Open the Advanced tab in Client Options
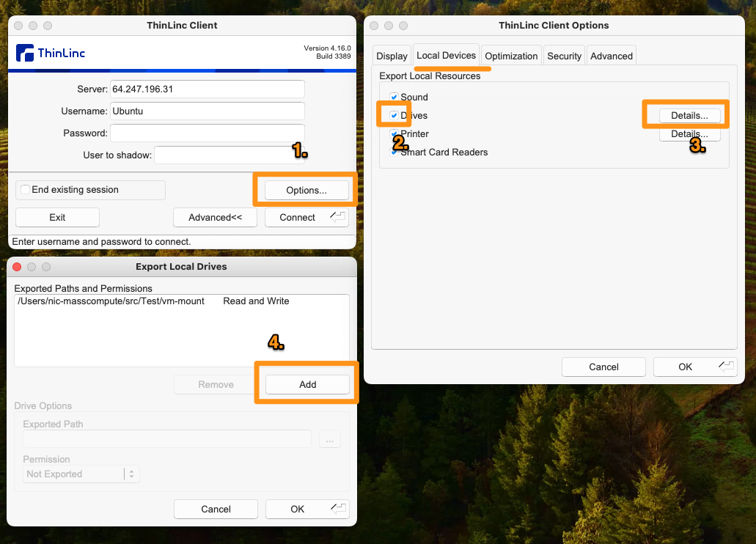This screenshot has height=544, width=756. click(612, 56)
